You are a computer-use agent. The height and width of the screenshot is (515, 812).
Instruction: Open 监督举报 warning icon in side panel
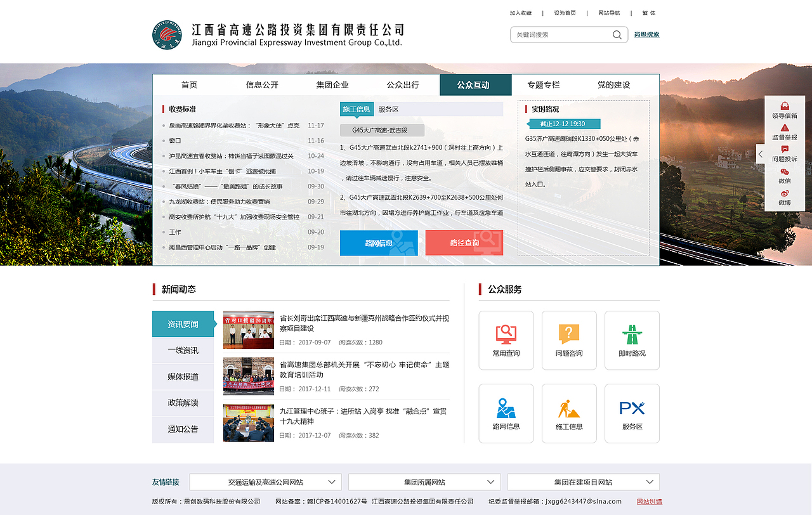(785, 127)
